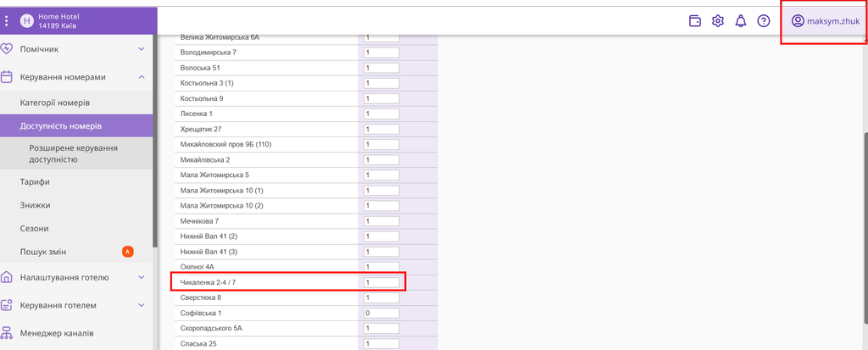
Task: Click availability field for Мала Житомирська 10 (2)
Action: [x=381, y=205]
